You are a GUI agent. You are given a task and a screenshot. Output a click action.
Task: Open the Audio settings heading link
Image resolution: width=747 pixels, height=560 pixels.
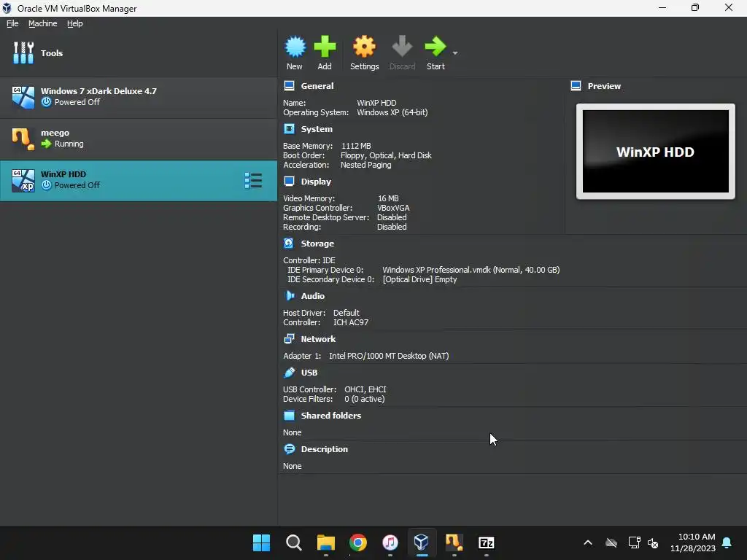point(312,296)
